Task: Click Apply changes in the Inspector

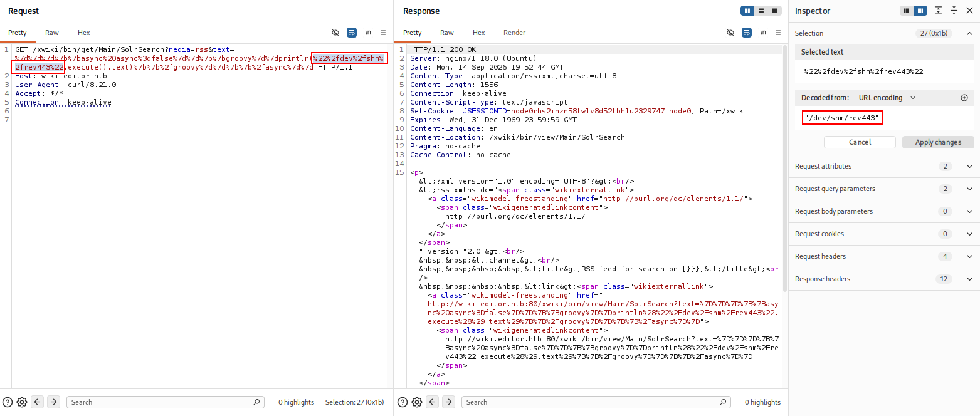Action: tap(938, 142)
